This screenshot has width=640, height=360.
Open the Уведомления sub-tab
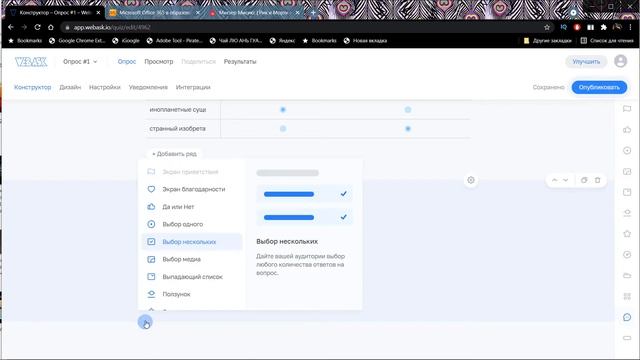(148, 87)
